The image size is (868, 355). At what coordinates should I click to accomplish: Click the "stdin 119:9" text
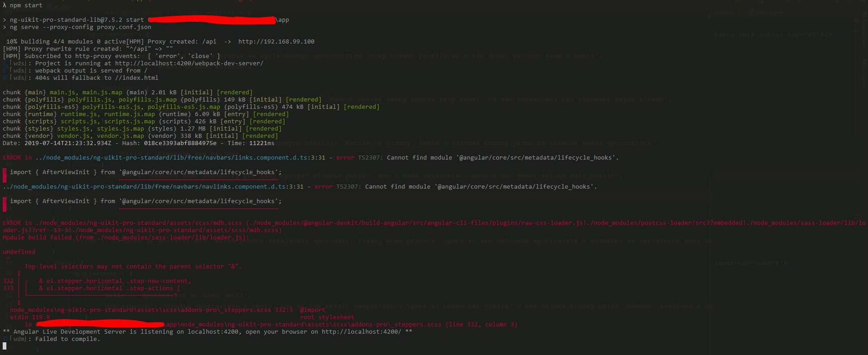pyautogui.click(x=29, y=317)
